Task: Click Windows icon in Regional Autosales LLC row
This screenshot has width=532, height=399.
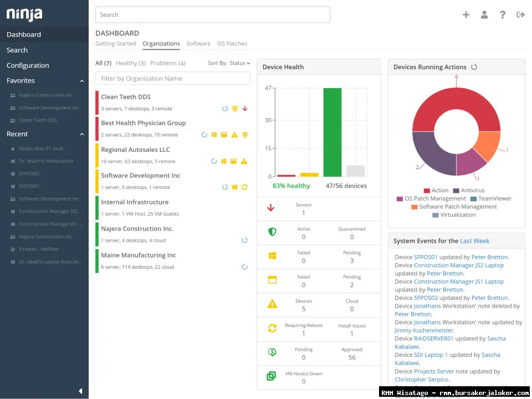Action: pos(223,161)
